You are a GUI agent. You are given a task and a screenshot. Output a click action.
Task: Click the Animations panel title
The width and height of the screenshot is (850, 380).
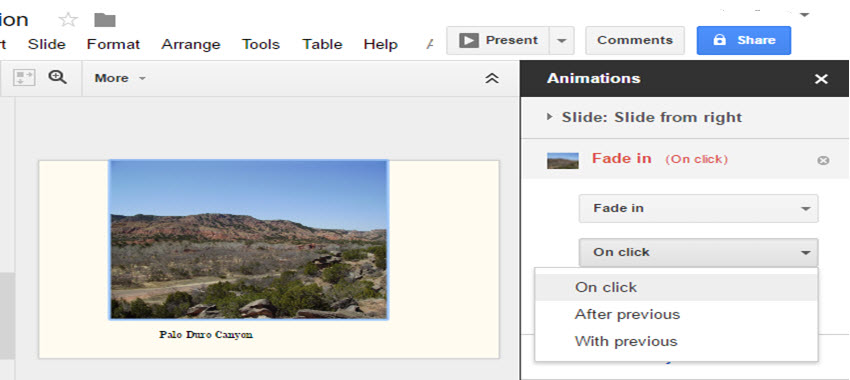tap(594, 79)
